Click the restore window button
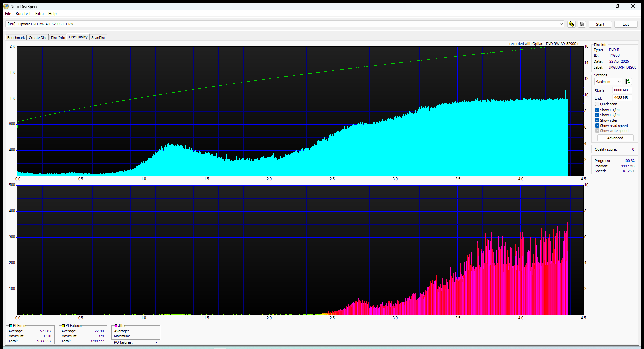 [617, 6]
